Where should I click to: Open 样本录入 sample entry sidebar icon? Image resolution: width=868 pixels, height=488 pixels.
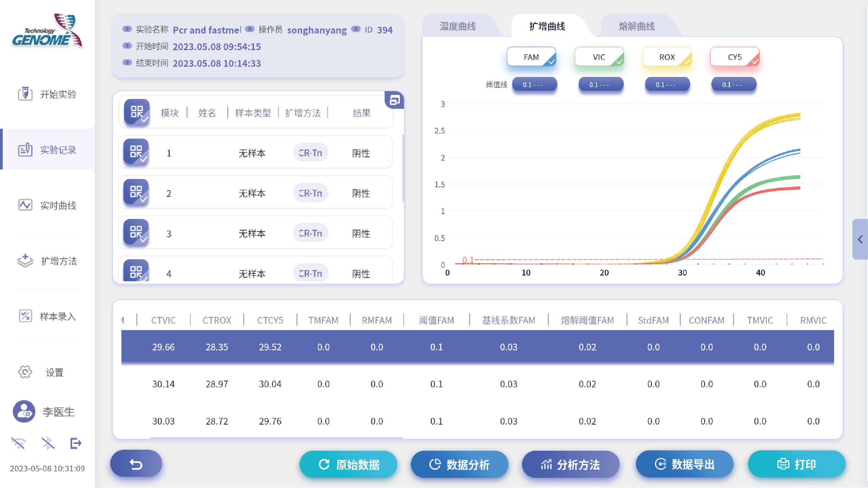click(25, 316)
